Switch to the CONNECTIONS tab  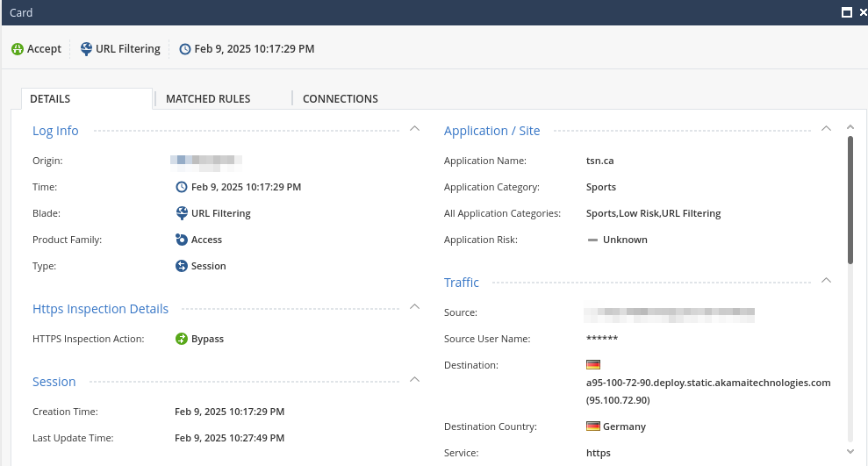pyautogui.click(x=340, y=98)
